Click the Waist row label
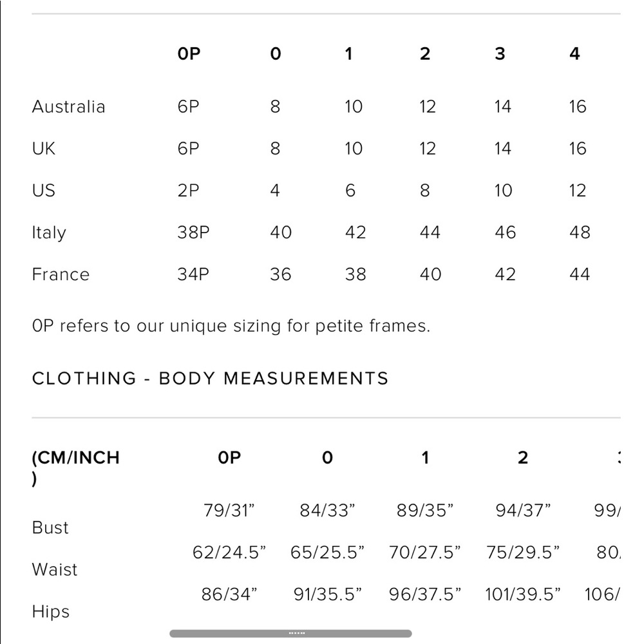This screenshot has width=644, height=644. pyautogui.click(x=55, y=570)
